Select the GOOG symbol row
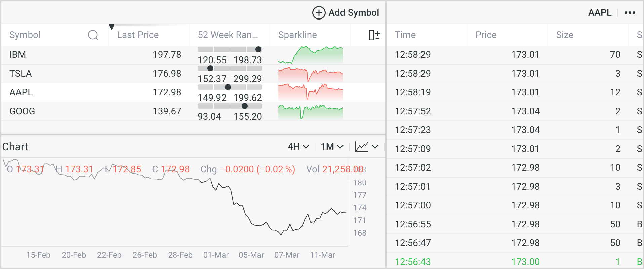The image size is (644, 269). coord(193,111)
